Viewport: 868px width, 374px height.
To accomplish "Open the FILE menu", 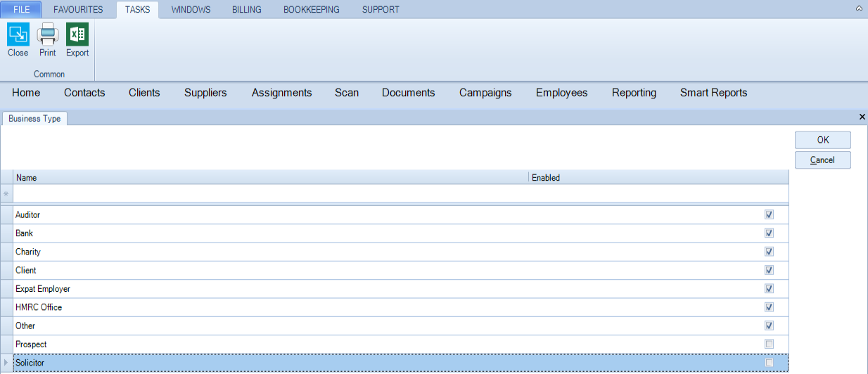I will pyautogui.click(x=21, y=10).
